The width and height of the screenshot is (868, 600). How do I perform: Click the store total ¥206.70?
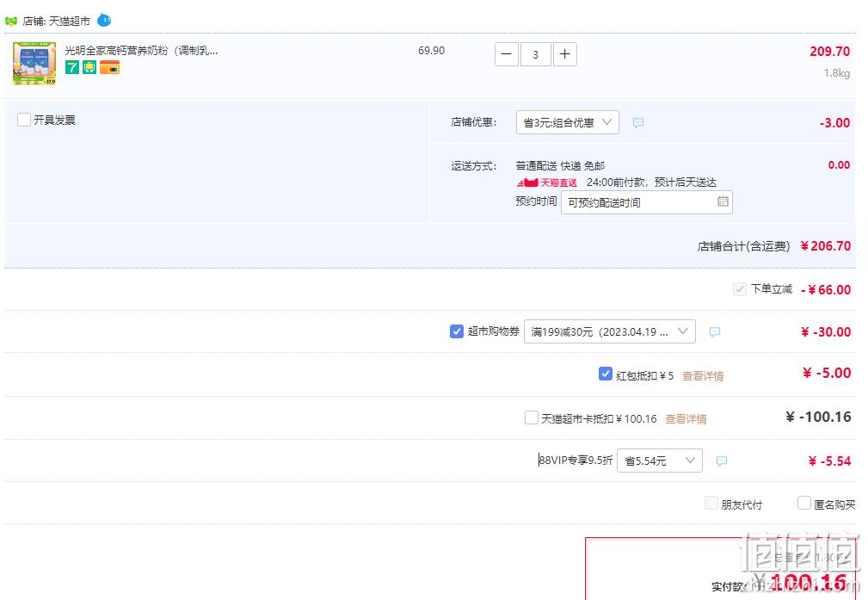(x=825, y=246)
